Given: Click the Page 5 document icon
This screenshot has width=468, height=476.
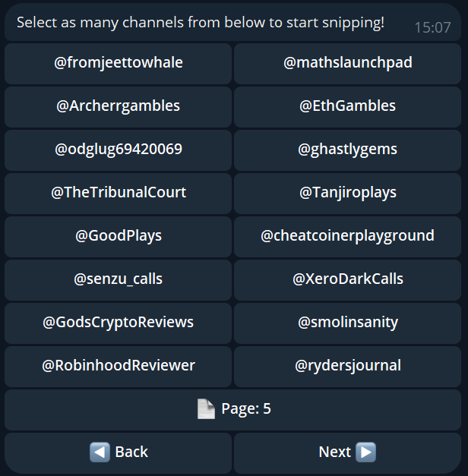Looking at the screenshot, I should 206,409.
